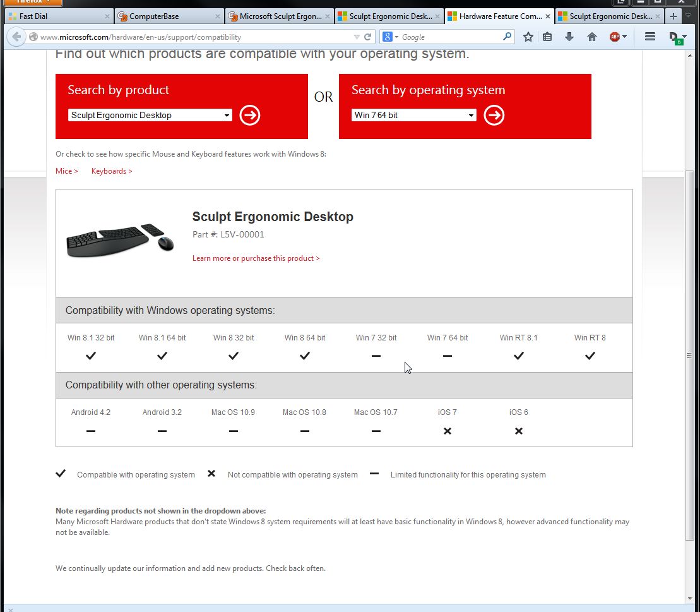The height and width of the screenshot is (612, 700).
Task: Click the Mac OS 10.8 dash symbol
Action: 304,431
